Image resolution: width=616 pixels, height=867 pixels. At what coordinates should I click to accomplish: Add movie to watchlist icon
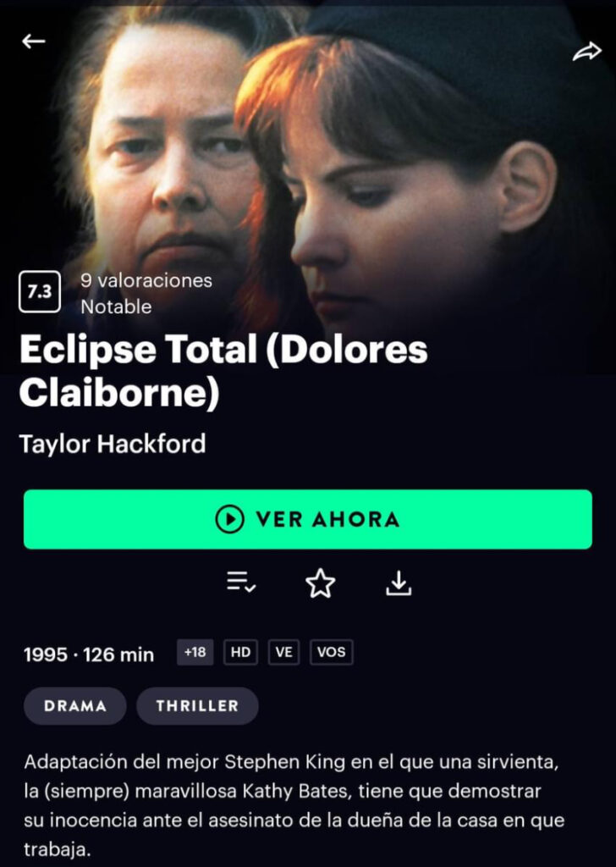pyautogui.click(x=241, y=583)
